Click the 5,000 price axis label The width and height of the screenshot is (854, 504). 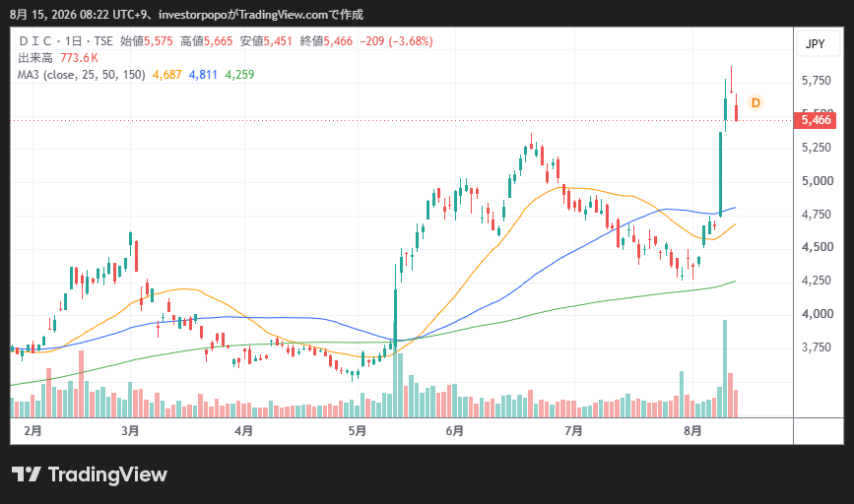[818, 181]
